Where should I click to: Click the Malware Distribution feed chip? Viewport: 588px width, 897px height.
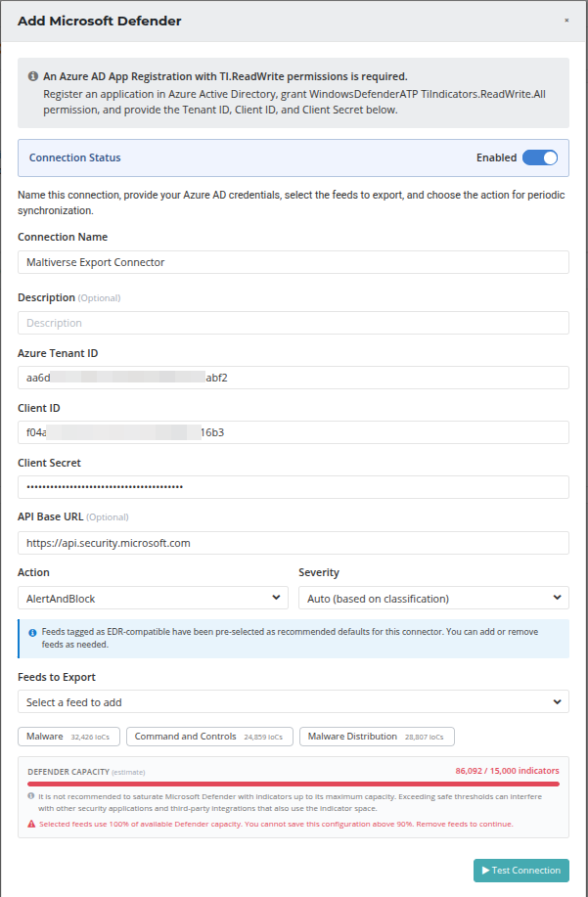376,737
